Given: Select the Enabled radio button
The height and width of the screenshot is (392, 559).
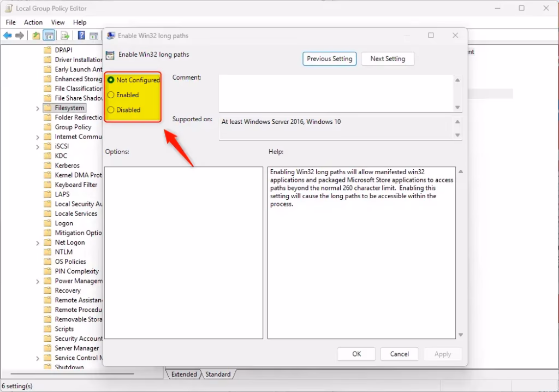Looking at the screenshot, I should click(x=111, y=95).
